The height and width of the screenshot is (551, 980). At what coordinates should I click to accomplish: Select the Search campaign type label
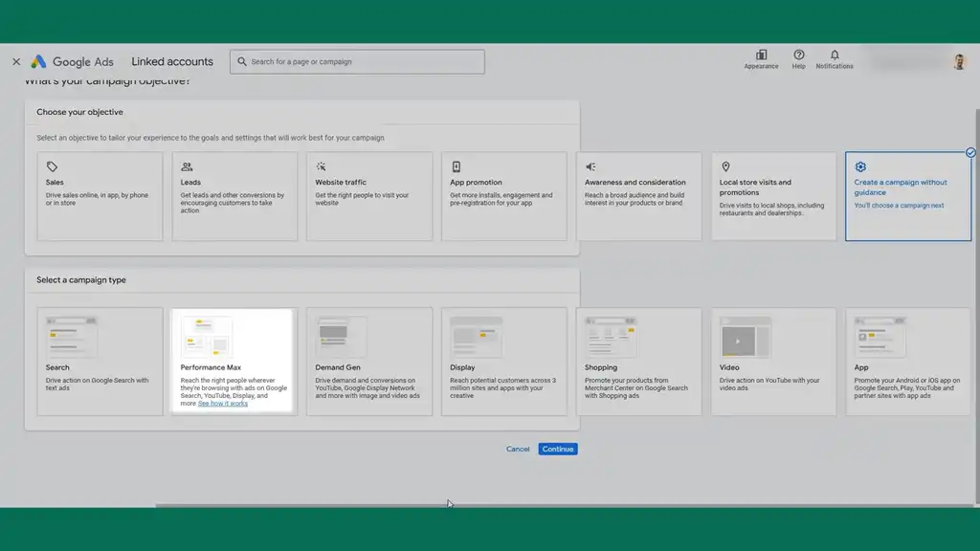tap(57, 367)
